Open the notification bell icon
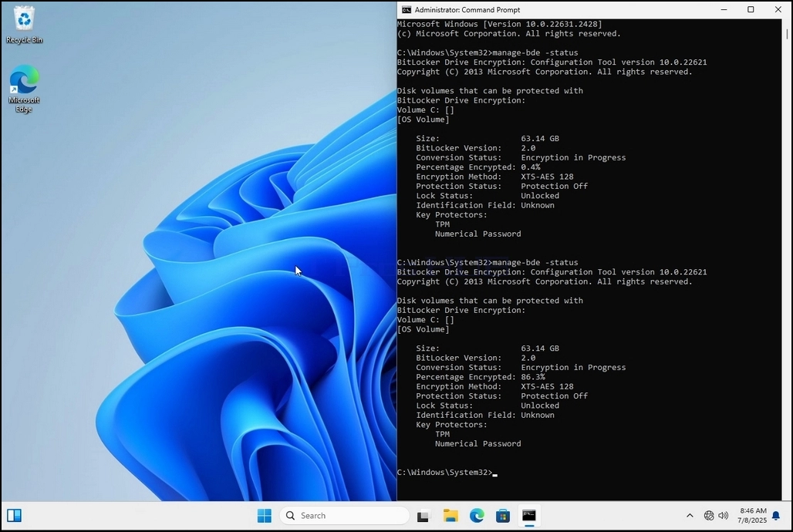Viewport: 793px width, 532px height. point(776,515)
